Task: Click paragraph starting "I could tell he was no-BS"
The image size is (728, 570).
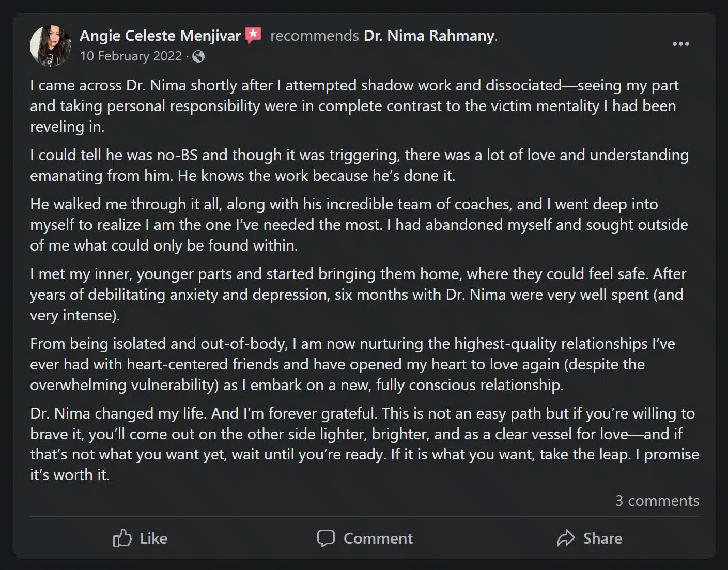Action: coord(359,165)
